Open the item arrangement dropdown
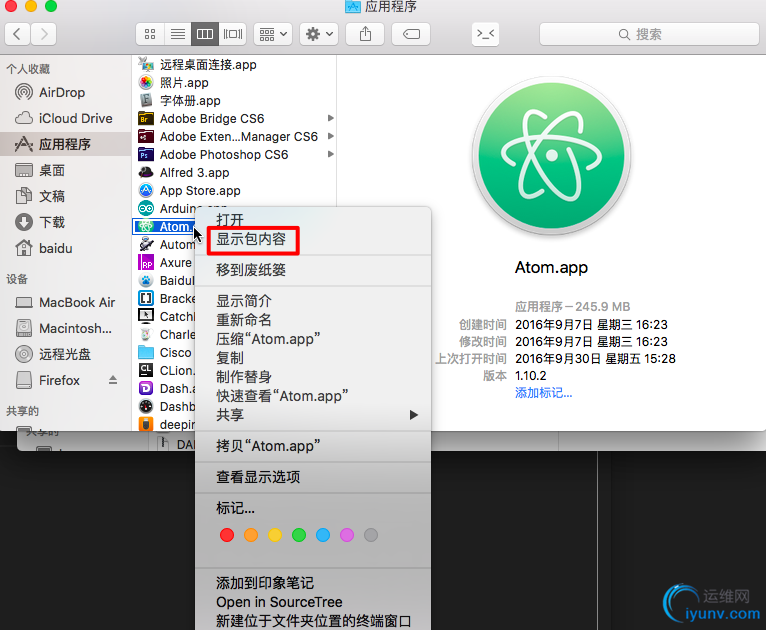 [x=273, y=34]
